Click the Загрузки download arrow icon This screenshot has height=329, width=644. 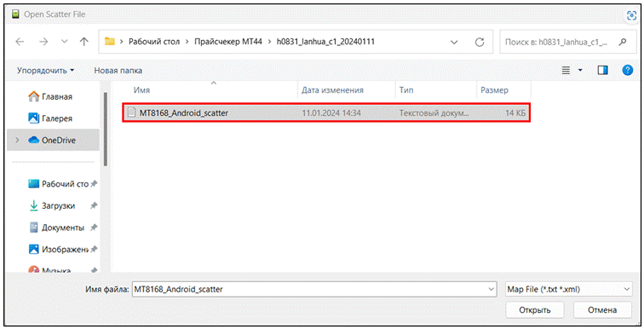click(34, 205)
